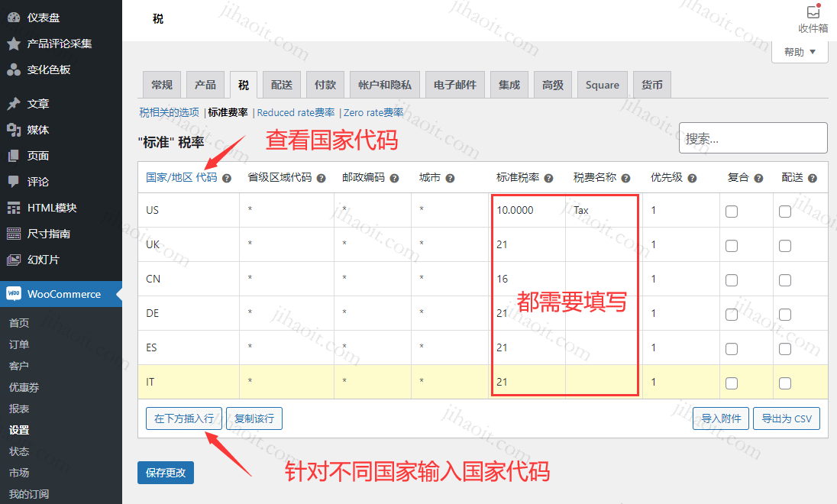Image resolution: width=837 pixels, height=504 pixels.
Task: Click the 复制该行 button
Action: 254,418
